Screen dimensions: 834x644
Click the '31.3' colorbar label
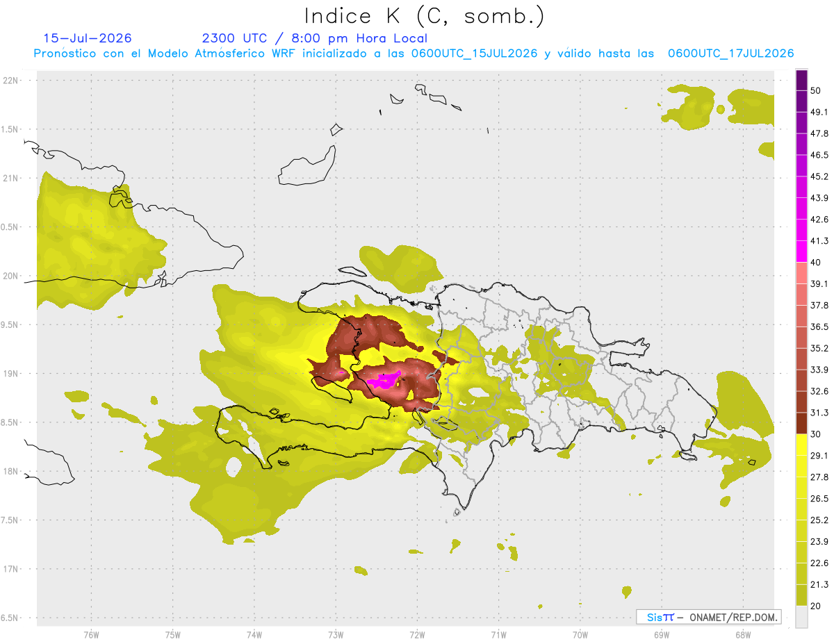tap(819, 413)
